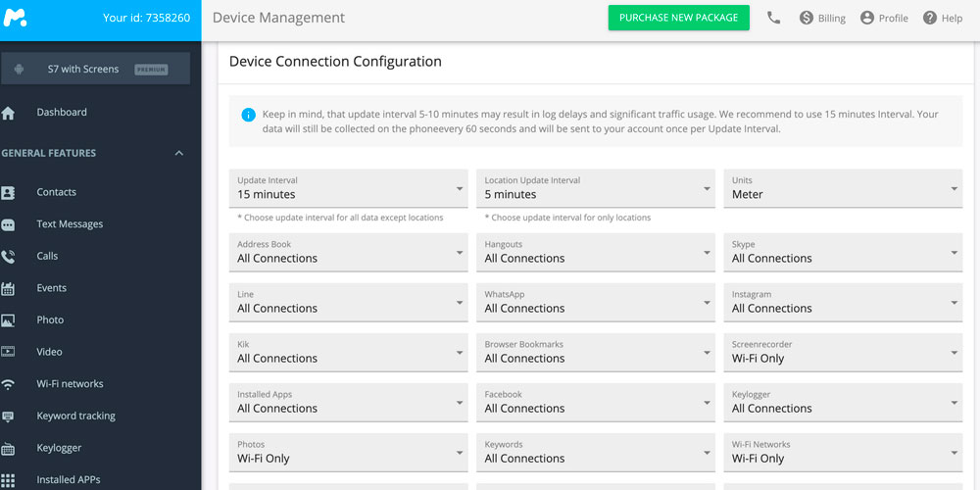Open Events from sidebar menu
This screenshot has height=490, width=980.
click(52, 288)
